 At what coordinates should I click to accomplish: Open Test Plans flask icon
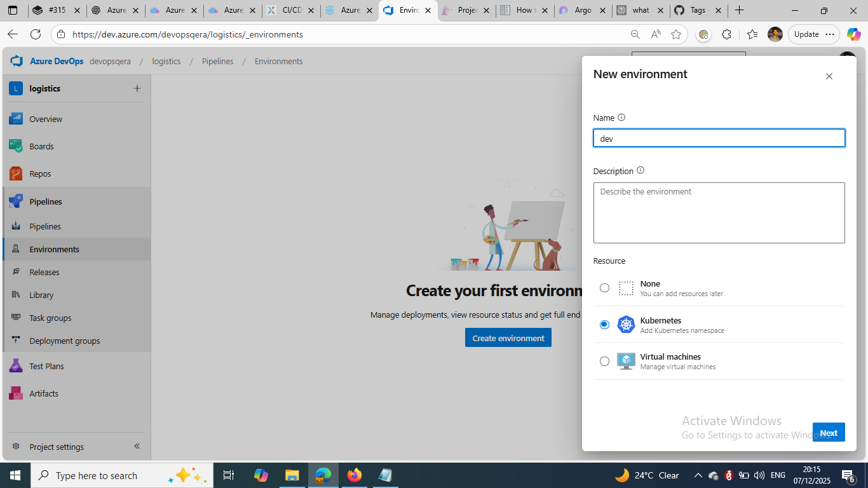[16, 366]
